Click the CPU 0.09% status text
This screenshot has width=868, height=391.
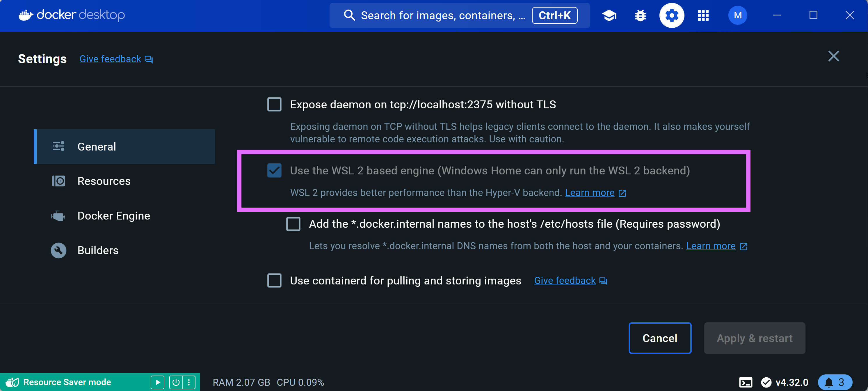pyautogui.click(x=300, y=382)
